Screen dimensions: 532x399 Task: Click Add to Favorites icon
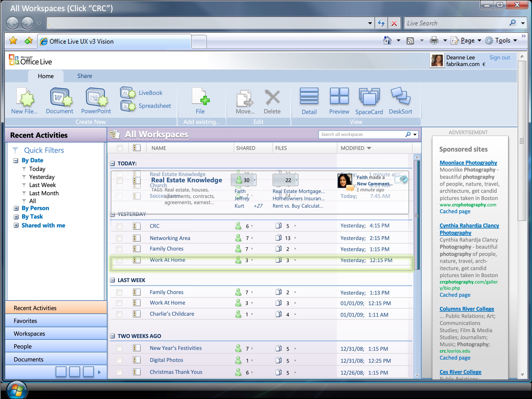click(28, 41)
